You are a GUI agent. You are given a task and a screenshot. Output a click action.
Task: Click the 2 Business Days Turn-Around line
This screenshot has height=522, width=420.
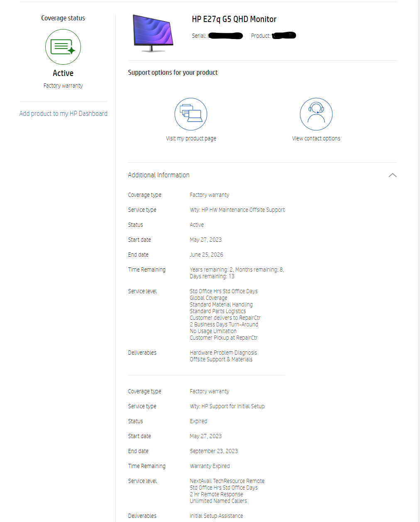coord(224,324)
